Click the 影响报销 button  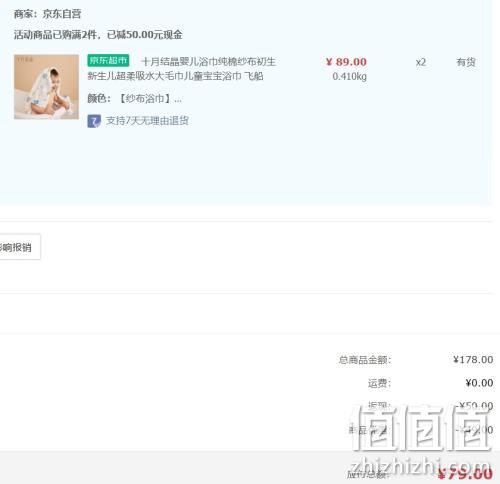click(20, 247)
